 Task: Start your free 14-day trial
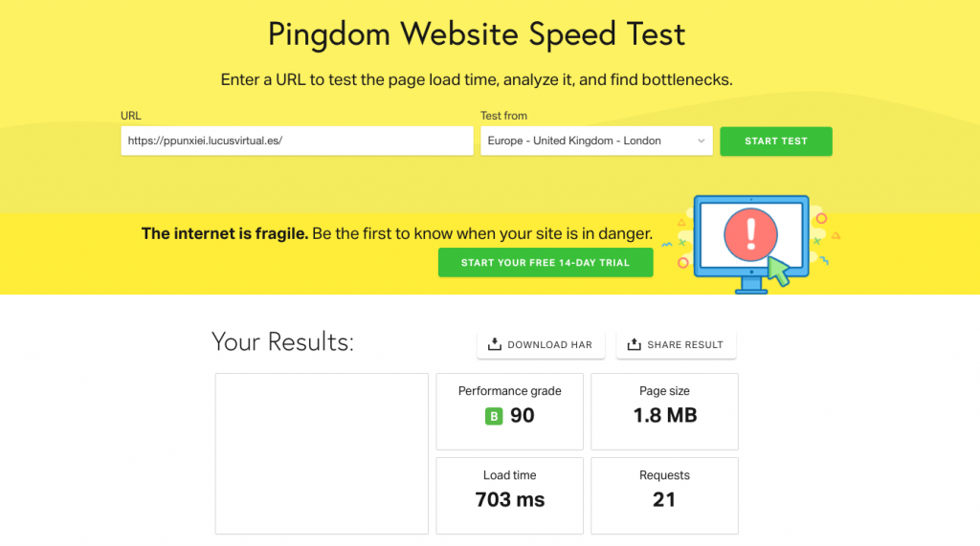tap(546, 263)
